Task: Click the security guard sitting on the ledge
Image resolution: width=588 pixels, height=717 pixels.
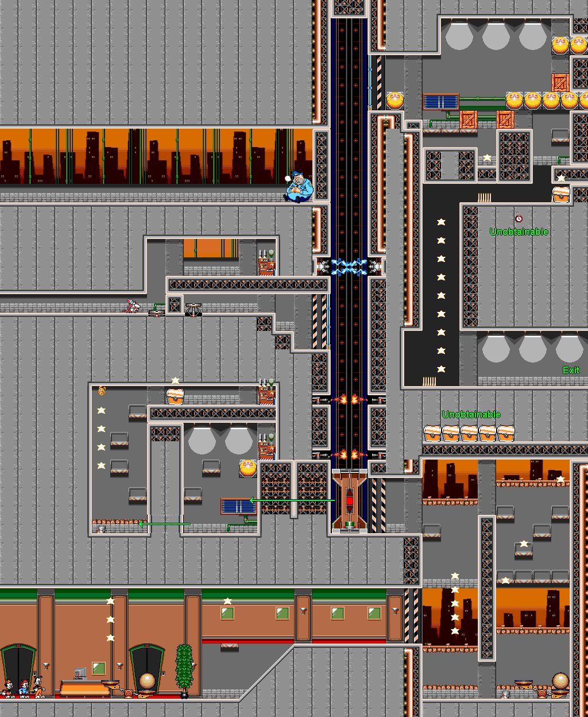Action: pos(299,187)
